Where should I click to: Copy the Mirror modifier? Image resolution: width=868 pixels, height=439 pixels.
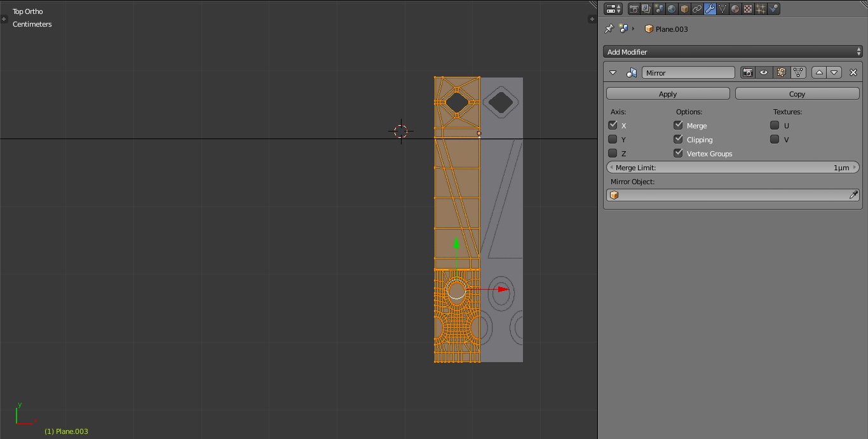tap(797, 93)
